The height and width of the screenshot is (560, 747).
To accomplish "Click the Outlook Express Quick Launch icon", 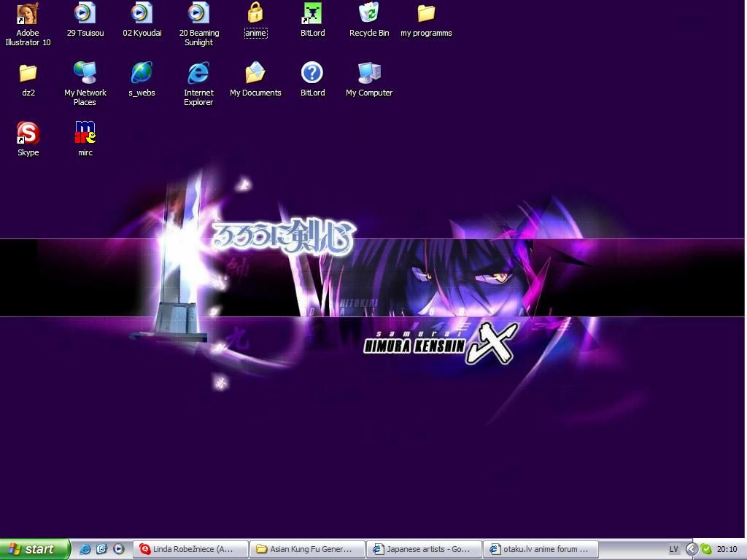I will (101, 549).
